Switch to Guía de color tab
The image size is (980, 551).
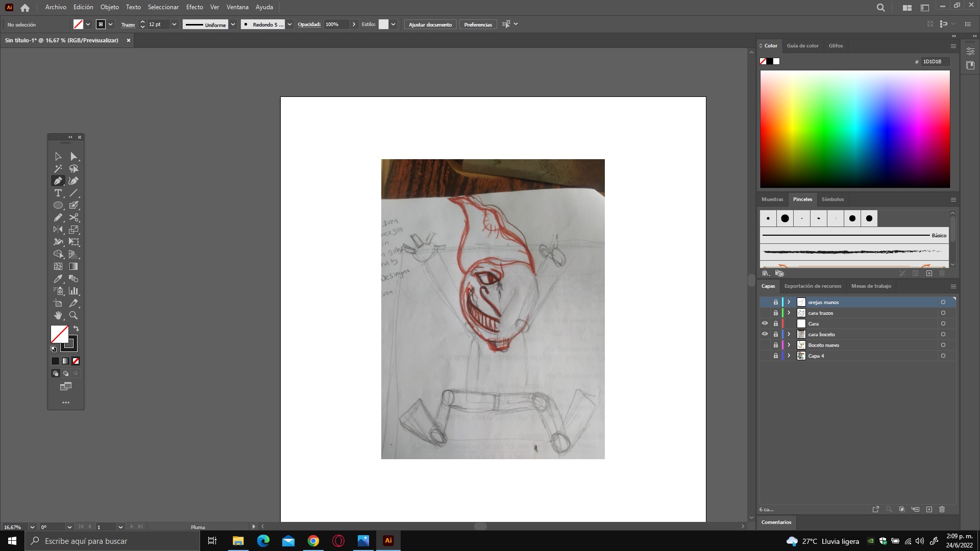[802, 46]
